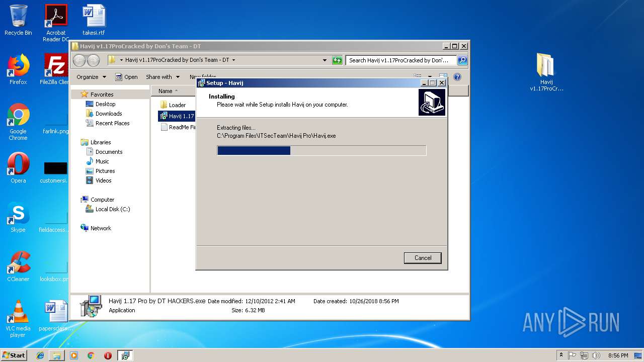
Task: Click the taskbar clock showing 8:56 PM
Action: [x=618, y=355]
